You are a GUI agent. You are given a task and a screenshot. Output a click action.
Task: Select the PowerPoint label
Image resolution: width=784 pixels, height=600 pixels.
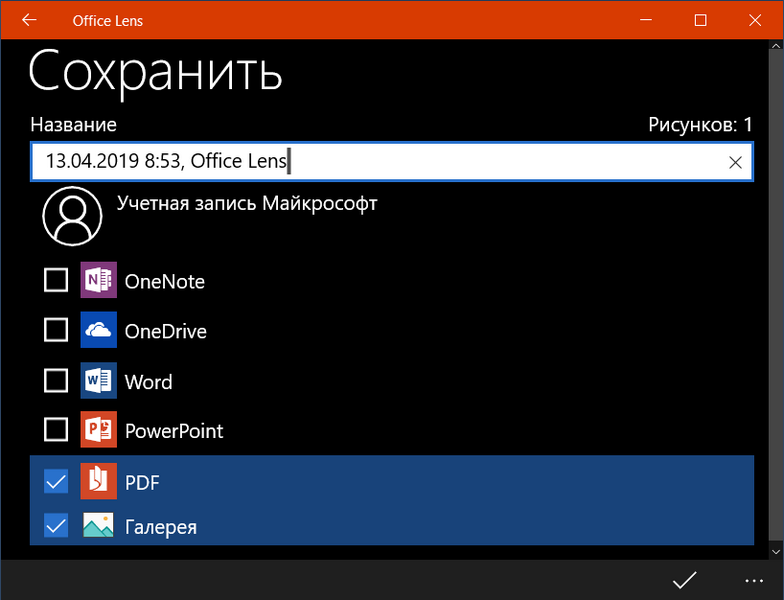(174, 431)
